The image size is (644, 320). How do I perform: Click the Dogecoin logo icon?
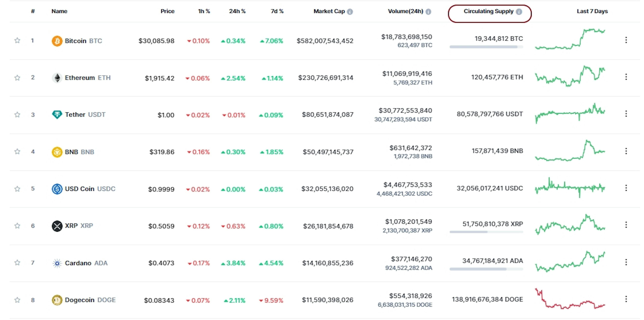pos(57,300)
